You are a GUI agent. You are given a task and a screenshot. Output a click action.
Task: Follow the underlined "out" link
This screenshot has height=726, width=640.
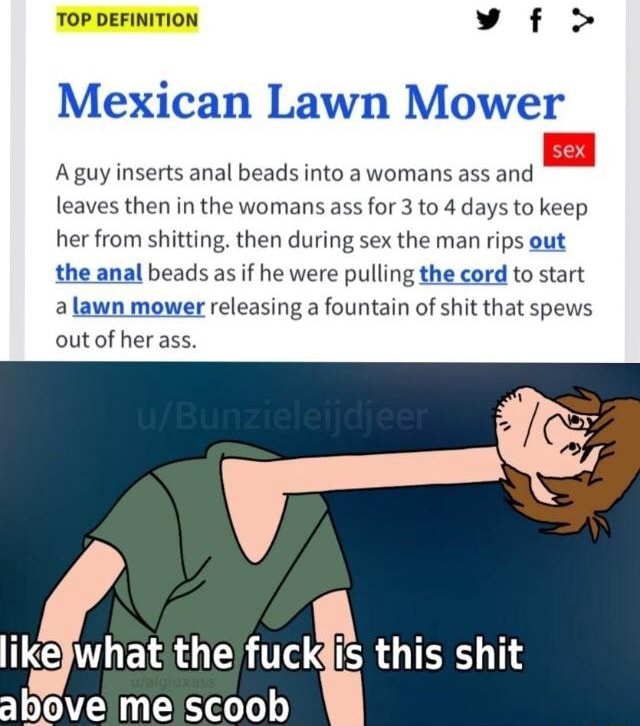(x=547, y=241)
